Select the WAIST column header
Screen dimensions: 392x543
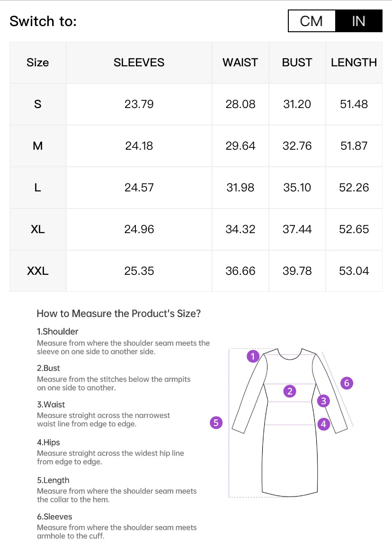tap(241, 63)
